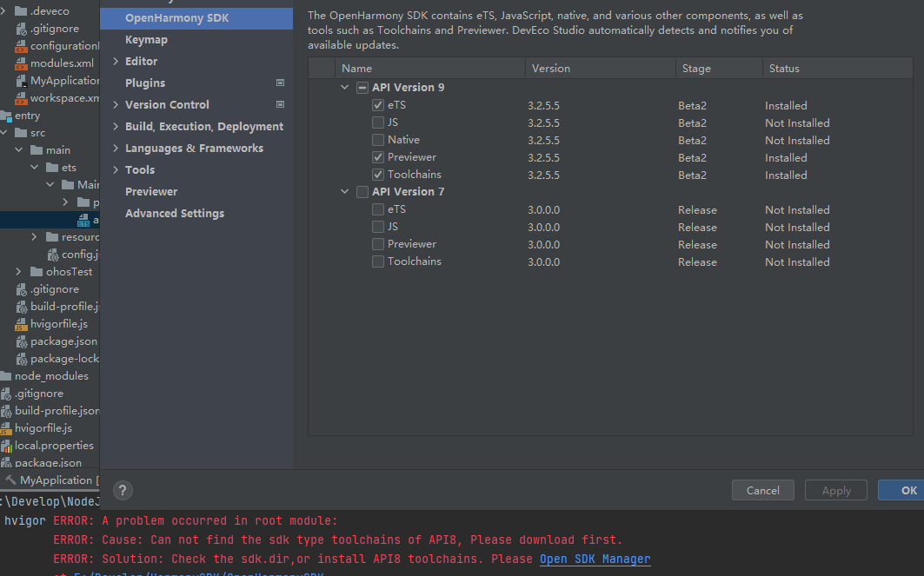Image resolution: width=924 pixels, height=576 pixels.
Task: Click the ets folder icon
Action: pos(52,168)
